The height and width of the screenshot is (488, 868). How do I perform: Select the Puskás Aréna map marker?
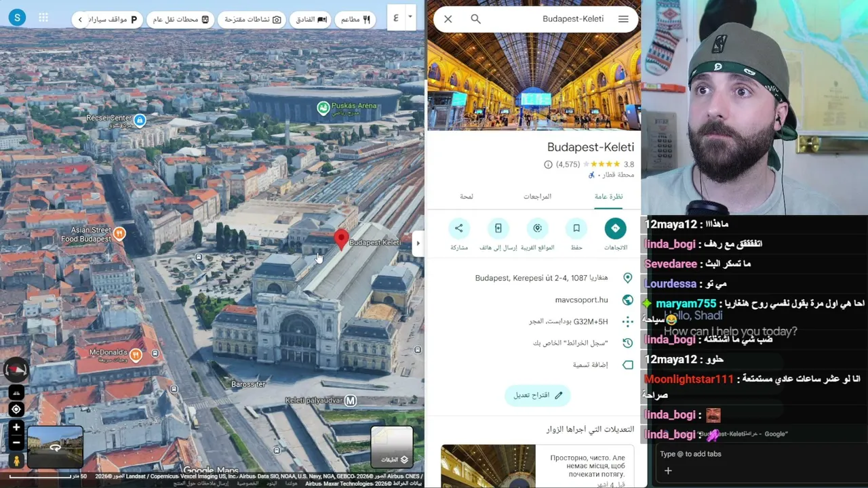[323, 107]
